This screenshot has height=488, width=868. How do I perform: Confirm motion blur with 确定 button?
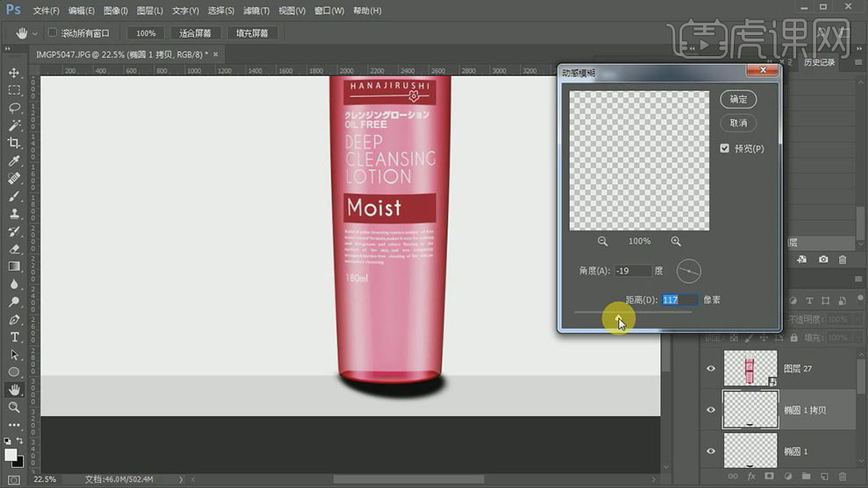(x=738, y=99)
